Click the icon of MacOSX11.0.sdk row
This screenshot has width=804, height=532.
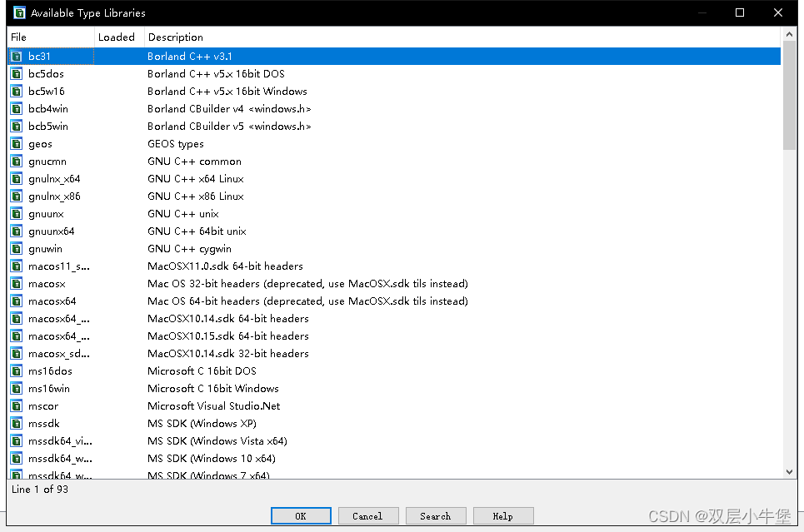17,266
